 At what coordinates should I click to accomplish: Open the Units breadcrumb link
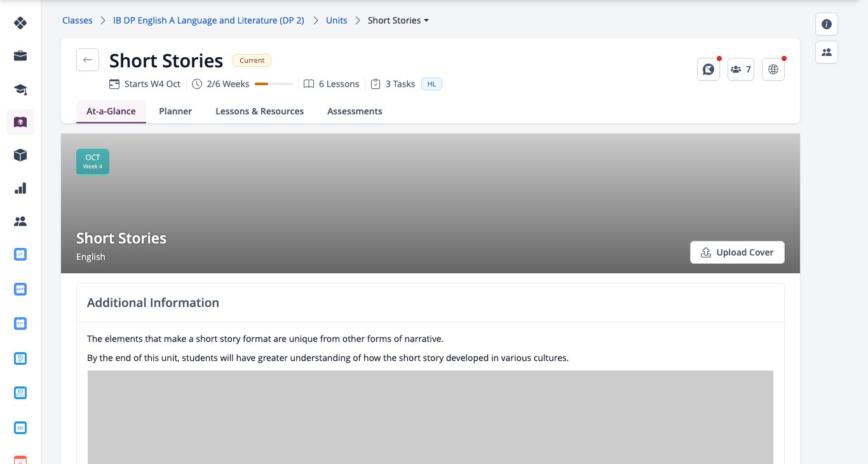click(337, 20)
